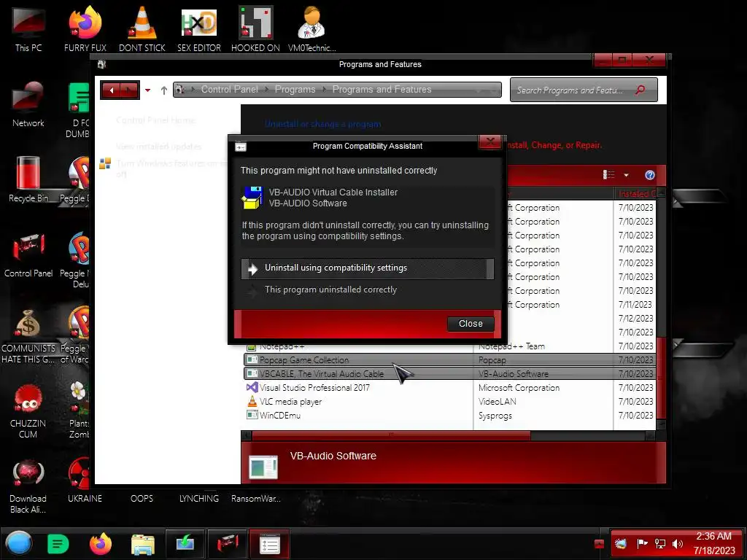Viewport: 747px width, 560px height.
Task: Select the VLC media player row
Action: (x=449, y=402)
